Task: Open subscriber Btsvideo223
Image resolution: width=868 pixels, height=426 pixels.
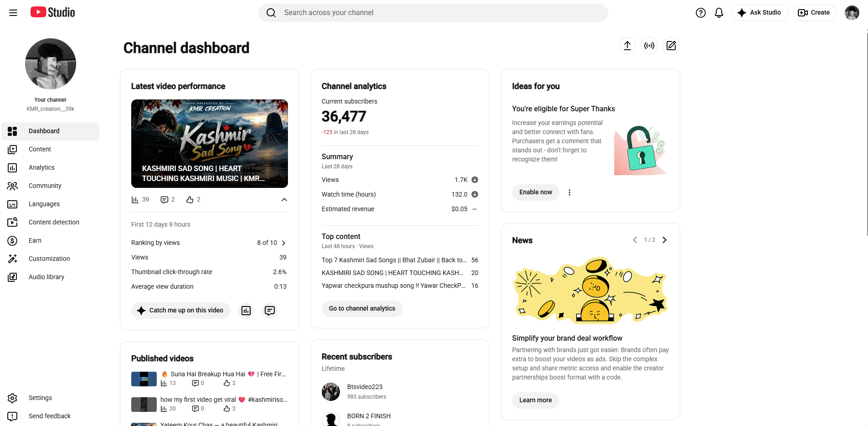Action: (365, 387)
